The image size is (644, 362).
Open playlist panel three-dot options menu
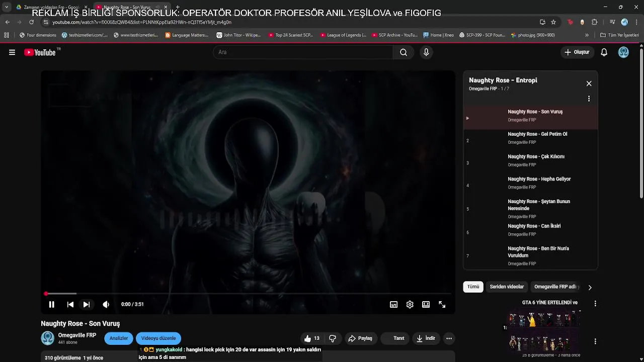click(589, 99)
